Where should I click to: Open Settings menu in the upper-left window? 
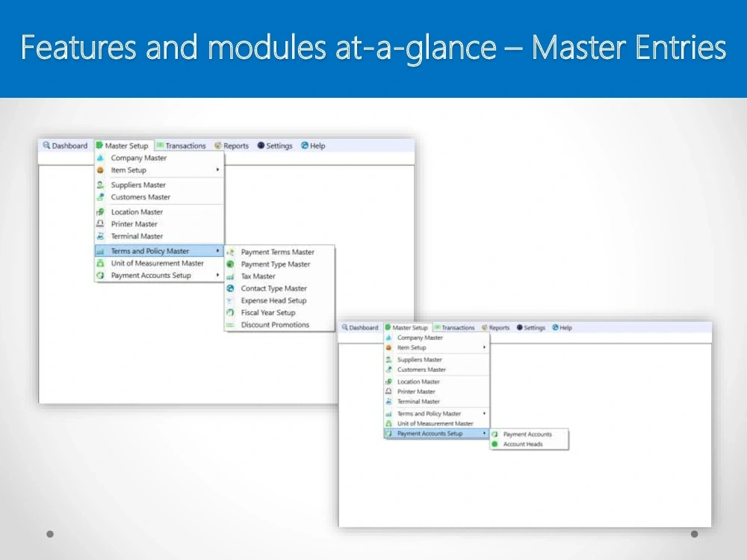point(275,146)
